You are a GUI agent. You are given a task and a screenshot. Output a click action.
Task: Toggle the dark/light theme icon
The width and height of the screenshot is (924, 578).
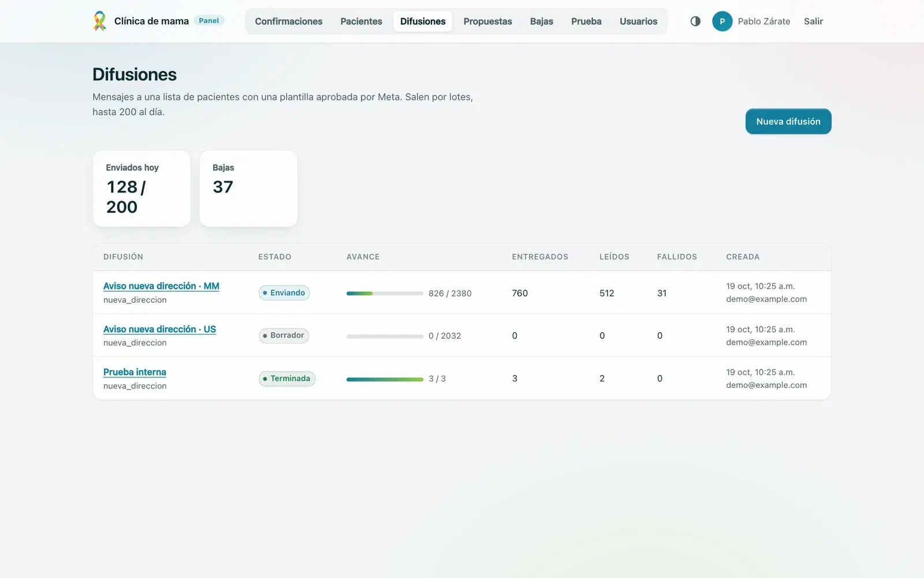[x=695, y=21]
